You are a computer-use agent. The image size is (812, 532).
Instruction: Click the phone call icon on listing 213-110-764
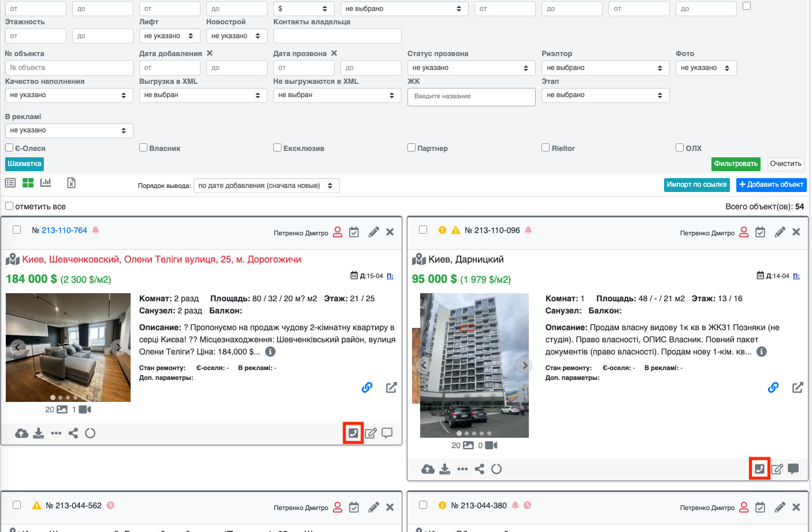(x=353, y=433)
